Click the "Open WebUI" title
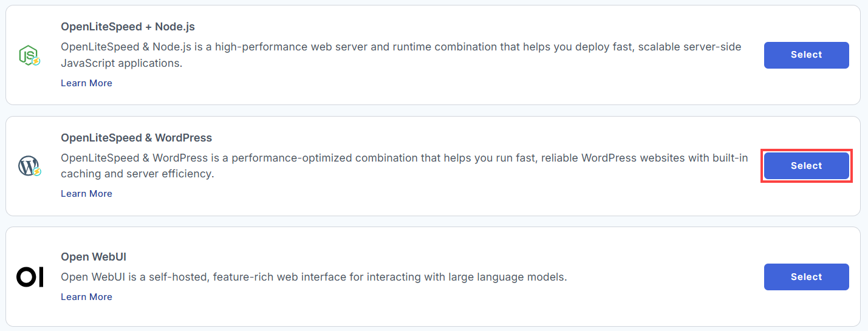Viewport: 868px width, 331px height. coord(94,257)
